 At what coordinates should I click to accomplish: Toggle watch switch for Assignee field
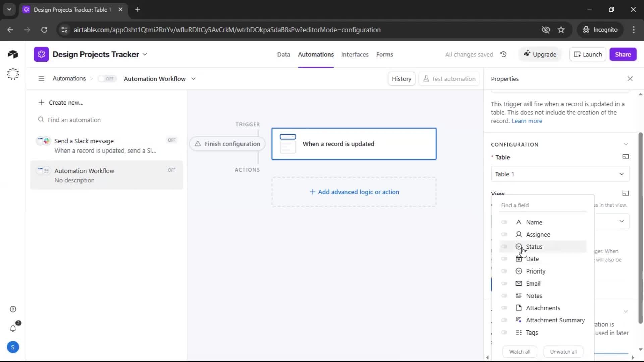pos(504,234)
